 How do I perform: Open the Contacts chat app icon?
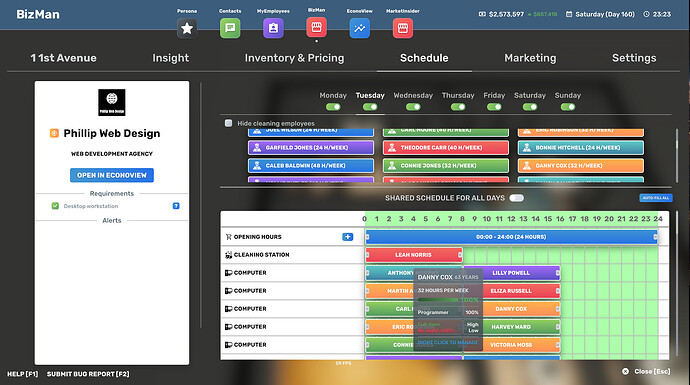(230, 28)
